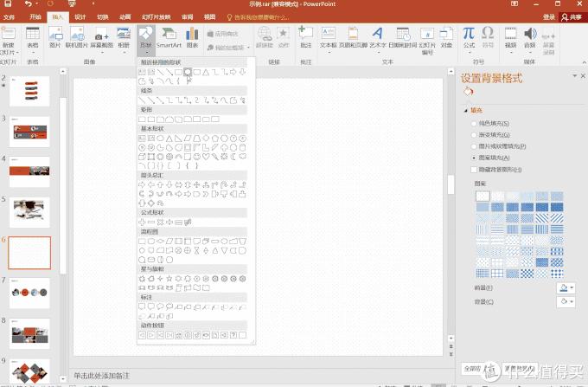Screen dimensions: 588x387
Task: Insert audio with the 音频 speaker icon
Action: (x=530, y=34)
